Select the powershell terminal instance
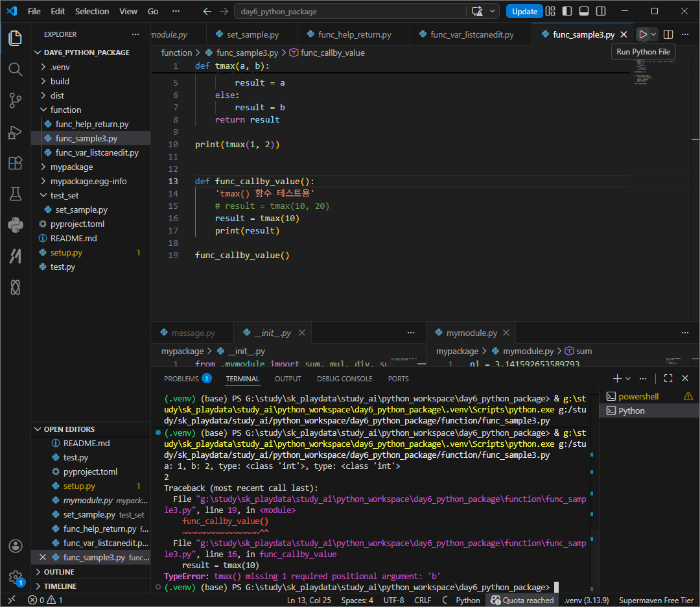700x607 pixels. (x=649, y=397)
